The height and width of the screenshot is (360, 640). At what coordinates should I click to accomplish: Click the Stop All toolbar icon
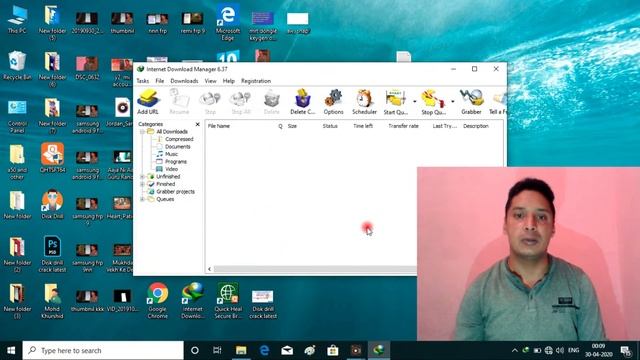pyautogui.click(x=241, y=102)
